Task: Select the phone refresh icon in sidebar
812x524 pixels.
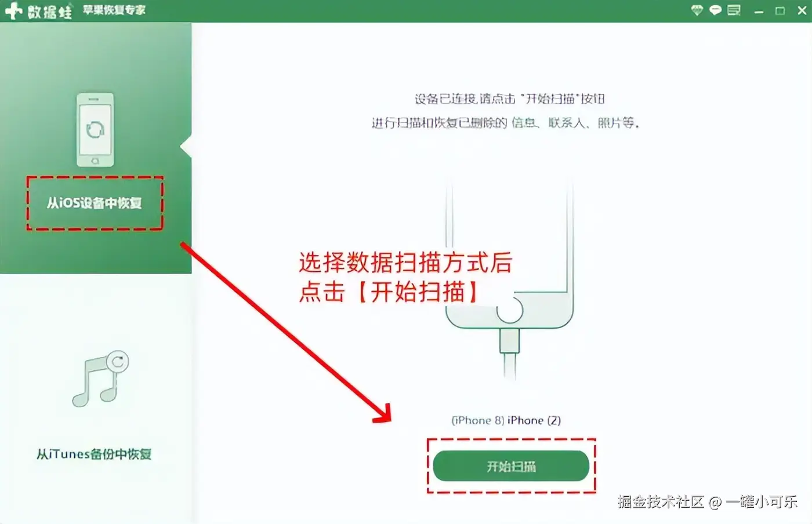Action: (95, 129)
